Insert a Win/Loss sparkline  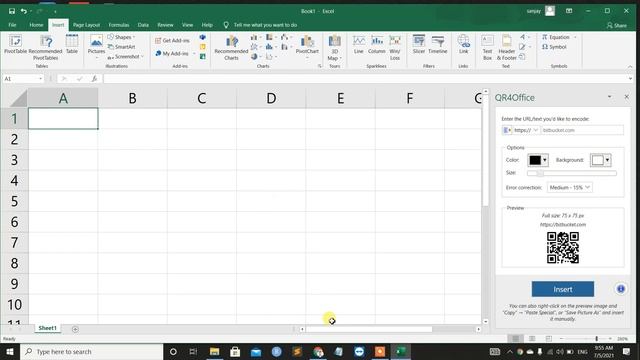[395, 47]
